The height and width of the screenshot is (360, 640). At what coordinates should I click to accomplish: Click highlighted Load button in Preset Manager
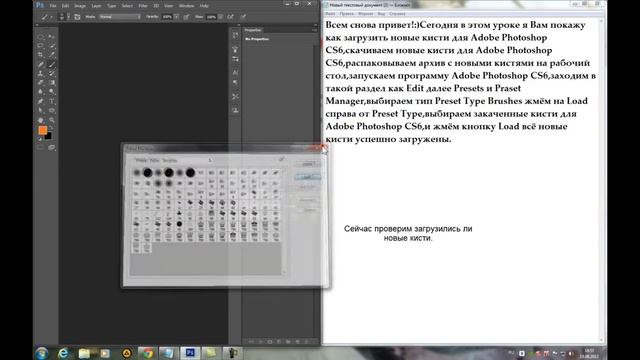(x=307, y=177)
